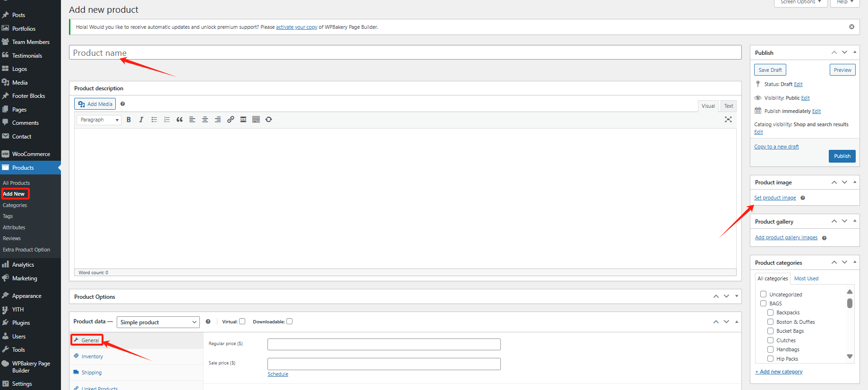
Task: Select the General product data tab
Action: [x=90, y=340]
